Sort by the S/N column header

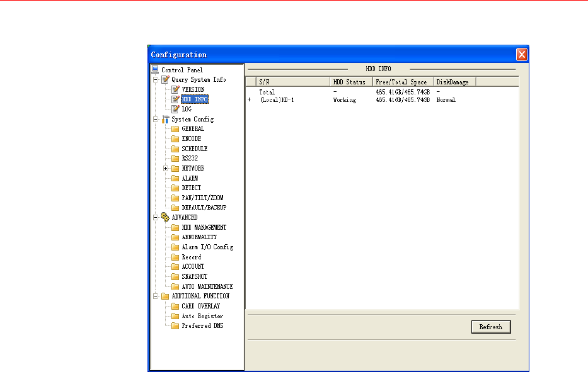pos(293,82)
